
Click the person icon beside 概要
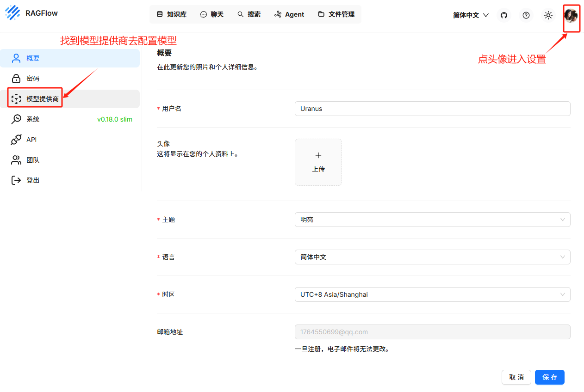pos(16,58)
